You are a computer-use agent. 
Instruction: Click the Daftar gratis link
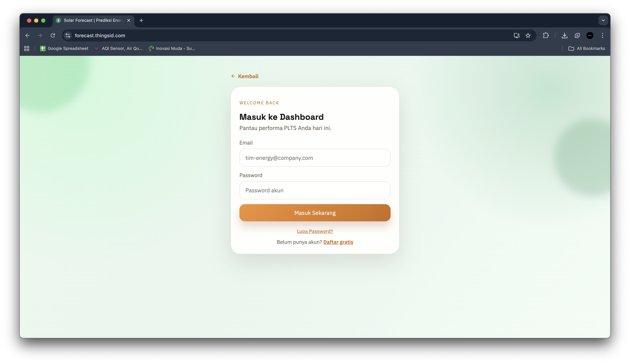[x=338, y=242]
